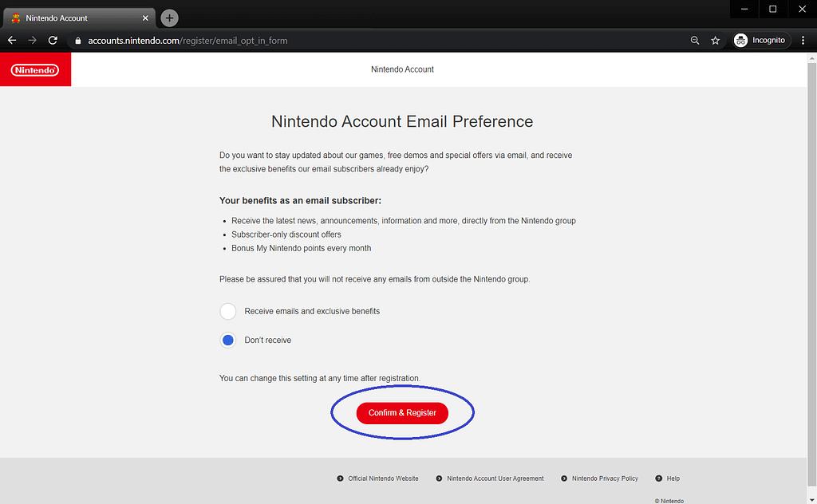Click the browser forward arrow
817x504 pixels.
click(x=32, y=40)
